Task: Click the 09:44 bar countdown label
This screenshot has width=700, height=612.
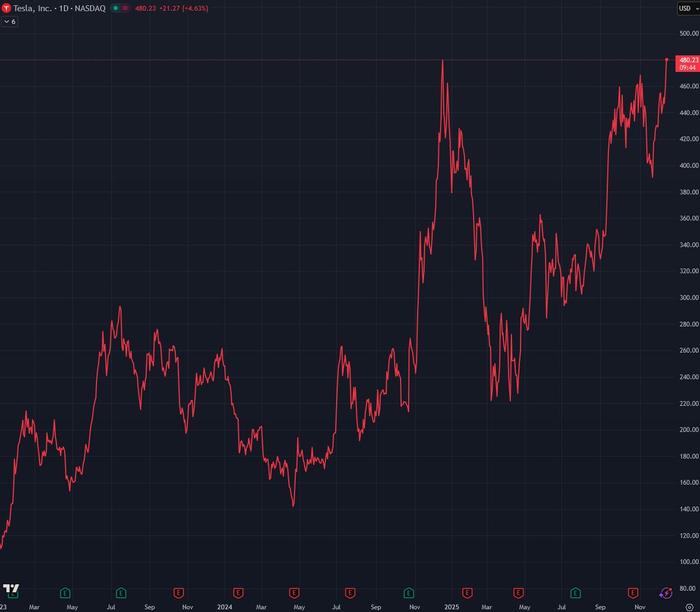Action: tap(688, 68)
